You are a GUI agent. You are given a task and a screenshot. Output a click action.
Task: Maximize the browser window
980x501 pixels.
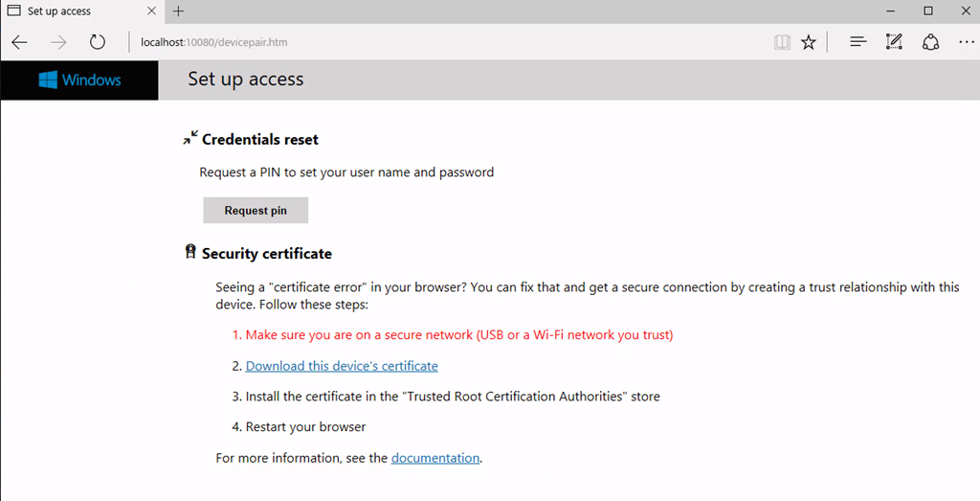[928, 11]
